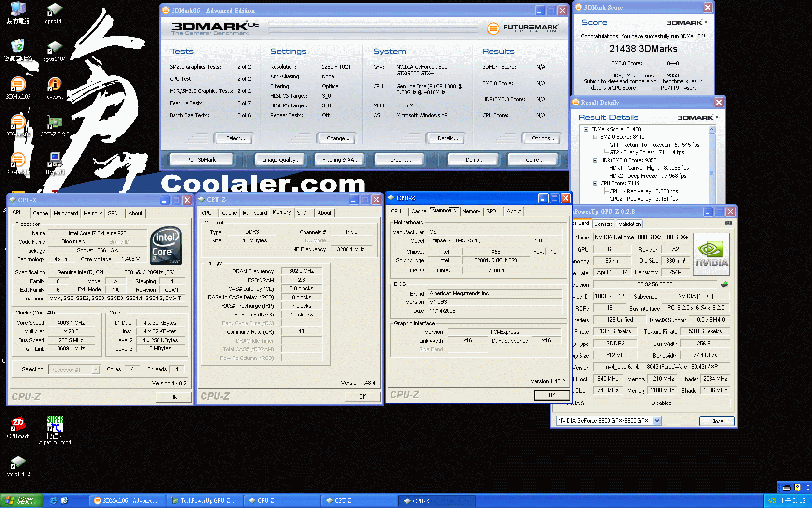Click the Result Details scrollbar up arrow
This screenshot has height=508, width=812.
tap(711, 130)
